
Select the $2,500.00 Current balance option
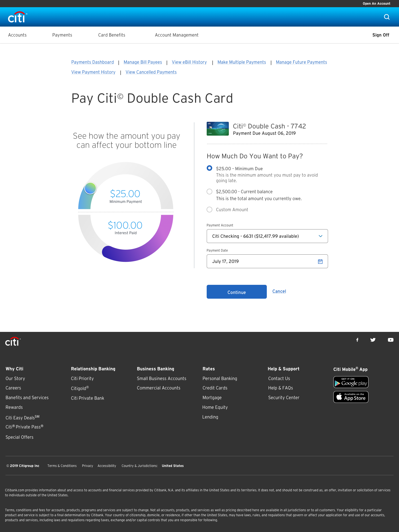click(209, 192)
